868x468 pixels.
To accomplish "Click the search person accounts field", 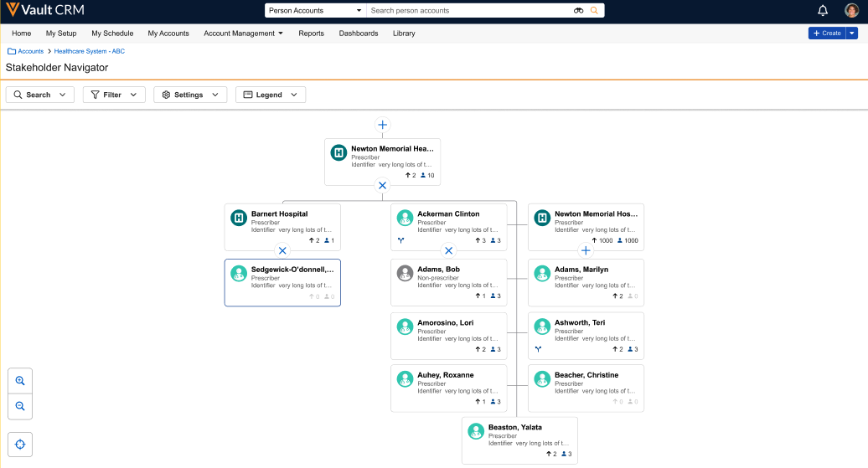I will [x=469, y=11].
